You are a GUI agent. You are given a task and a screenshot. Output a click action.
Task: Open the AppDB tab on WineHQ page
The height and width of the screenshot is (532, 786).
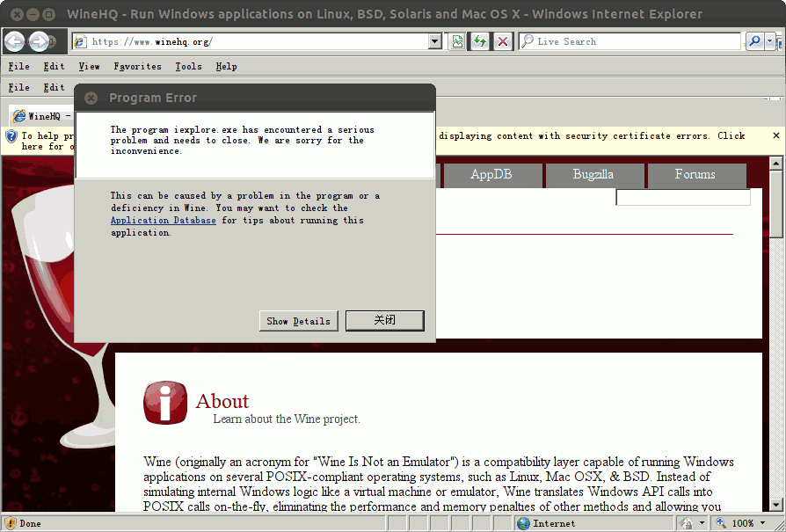click(491, 175)
